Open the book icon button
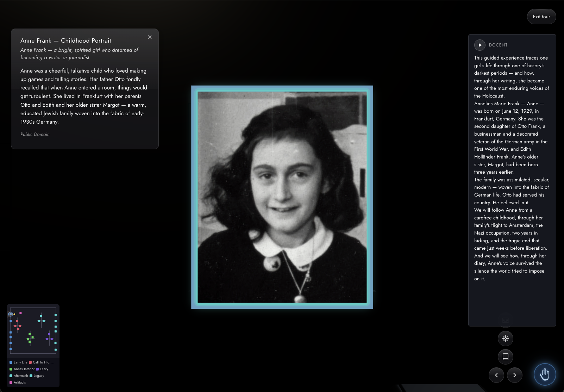Image resolution: width=564 pixels, height=392 pixels. 506,357
